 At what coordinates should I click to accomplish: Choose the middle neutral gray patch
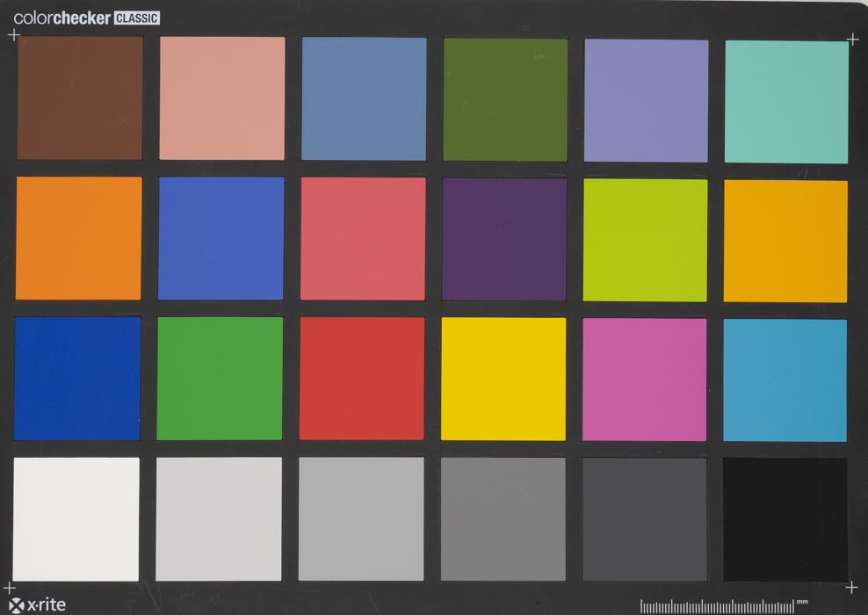pyautogui.click(x=503, y=519)
